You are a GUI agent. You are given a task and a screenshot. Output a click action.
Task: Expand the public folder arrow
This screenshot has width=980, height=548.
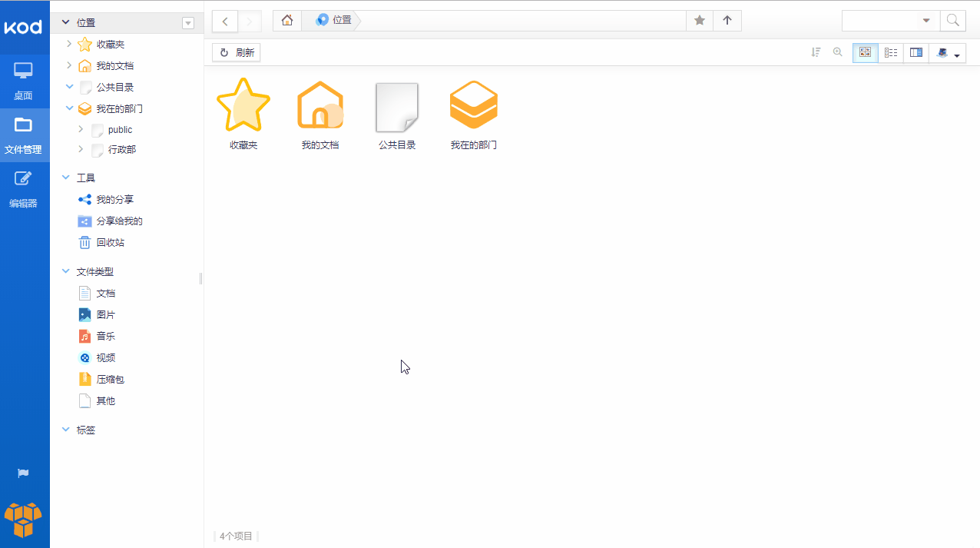point(81,129)
